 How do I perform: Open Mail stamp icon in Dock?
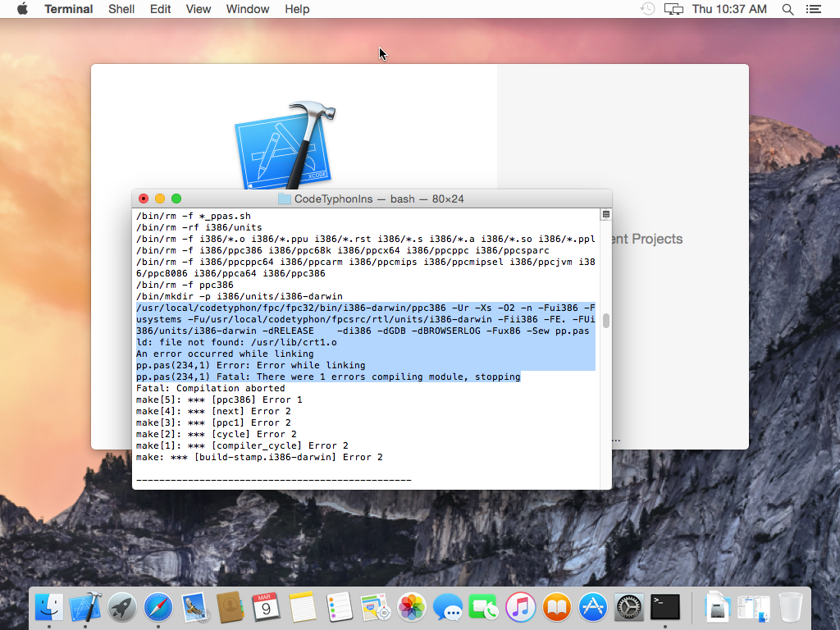point(194,608)
